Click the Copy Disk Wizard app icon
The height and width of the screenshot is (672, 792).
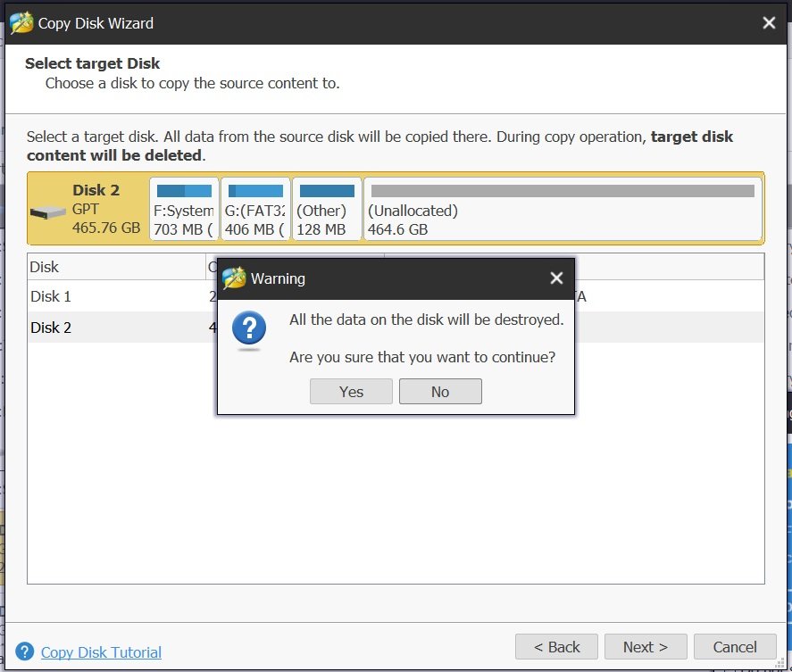(21, 23)
